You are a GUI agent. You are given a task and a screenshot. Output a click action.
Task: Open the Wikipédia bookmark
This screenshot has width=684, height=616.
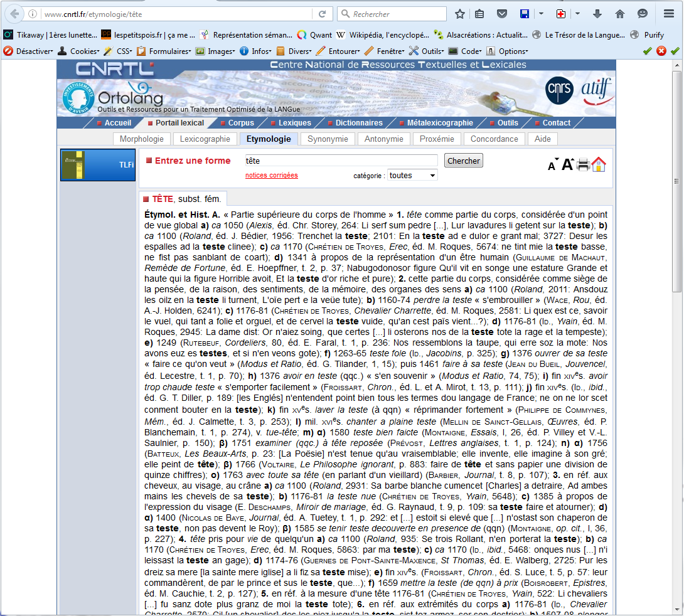pos(383,35)
